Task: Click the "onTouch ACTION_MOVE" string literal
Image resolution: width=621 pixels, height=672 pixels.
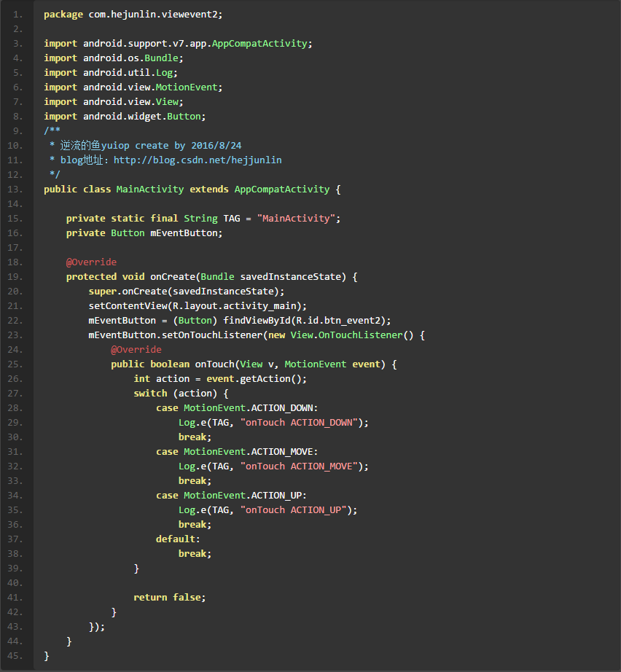Action: [299, 466]
